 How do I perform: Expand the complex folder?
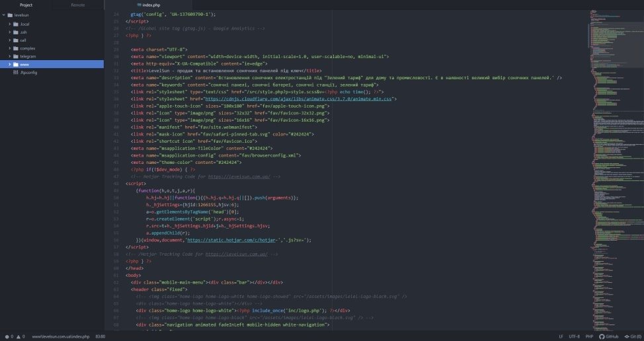point(10,48)
